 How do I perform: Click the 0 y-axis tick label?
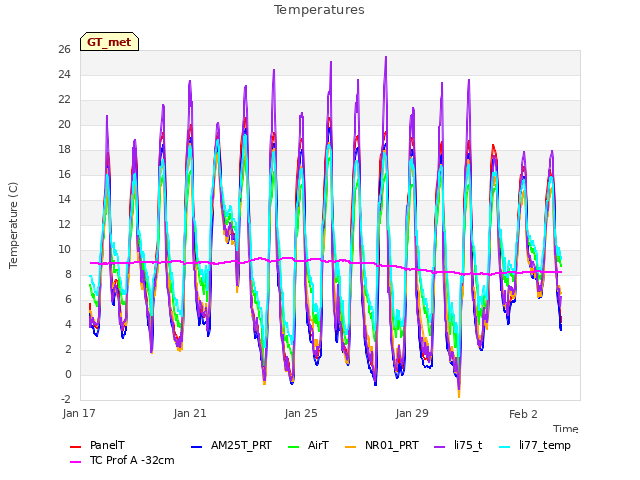(68, 374)
